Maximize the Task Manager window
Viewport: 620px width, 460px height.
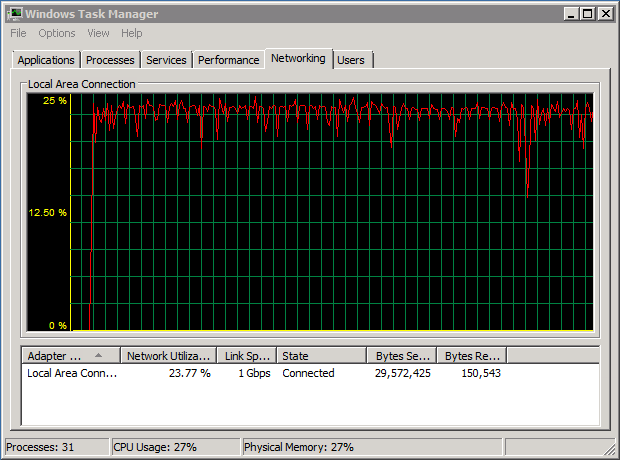(x=587, y=14)
